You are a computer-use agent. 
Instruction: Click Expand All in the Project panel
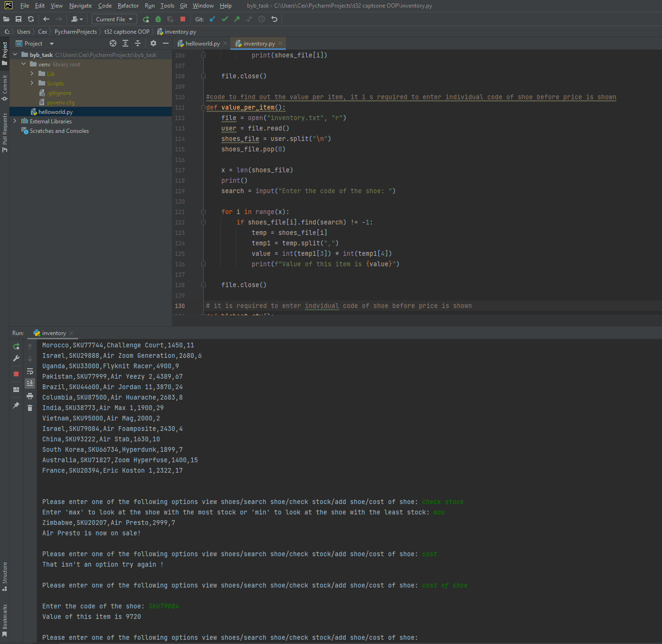(125, 43)
